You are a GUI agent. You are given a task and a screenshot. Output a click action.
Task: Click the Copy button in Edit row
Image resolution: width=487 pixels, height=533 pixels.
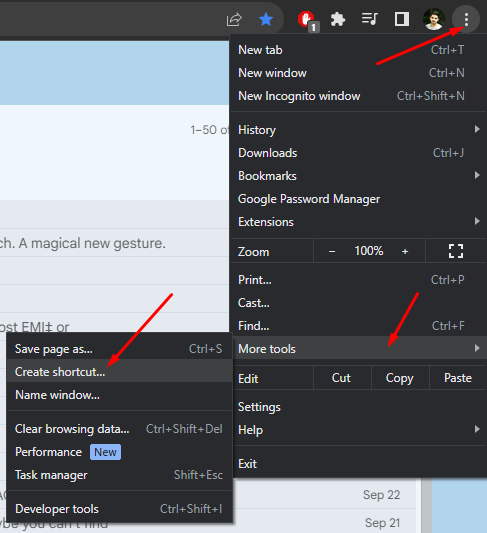click(x=400, y=378)
